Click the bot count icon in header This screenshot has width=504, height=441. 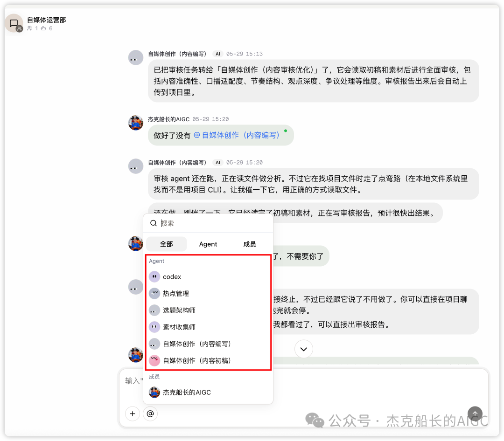pyautogui.click(x=43, y=28)
